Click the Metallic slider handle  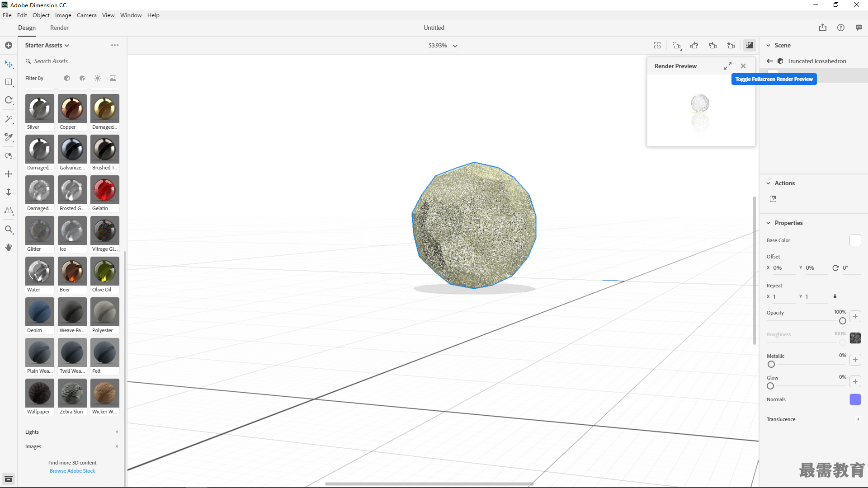tap(771, 364)
